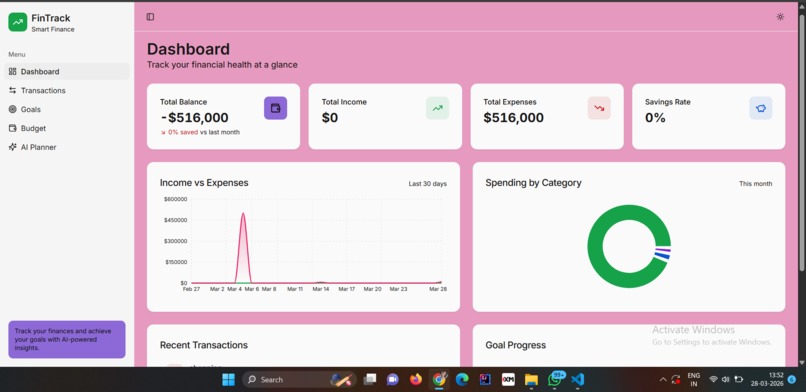Viewport: 806px width, 392px height.
Task: Click the Dashboard grid icon in sidebar
Action: [x=13, y=71]
